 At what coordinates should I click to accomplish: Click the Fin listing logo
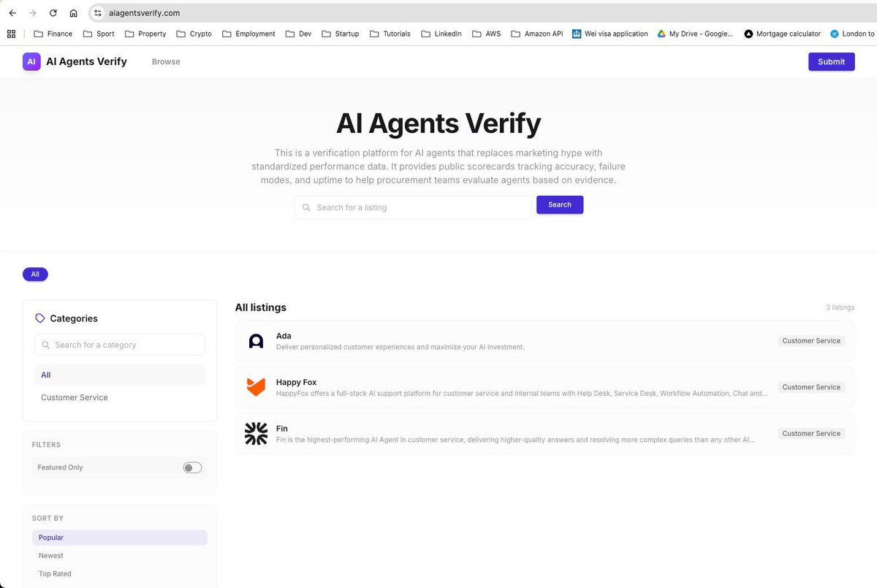[256, 433]
